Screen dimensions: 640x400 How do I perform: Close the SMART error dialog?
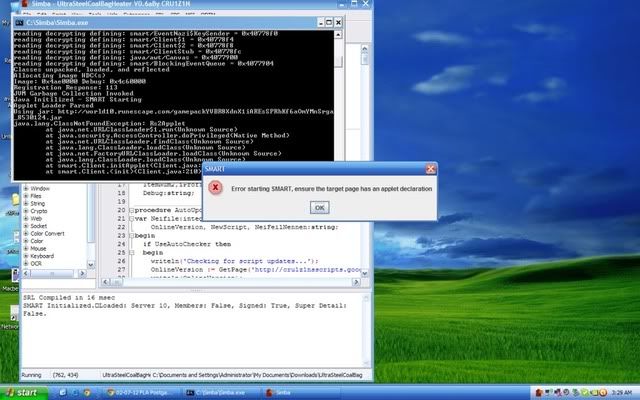[x=430, y=169]
